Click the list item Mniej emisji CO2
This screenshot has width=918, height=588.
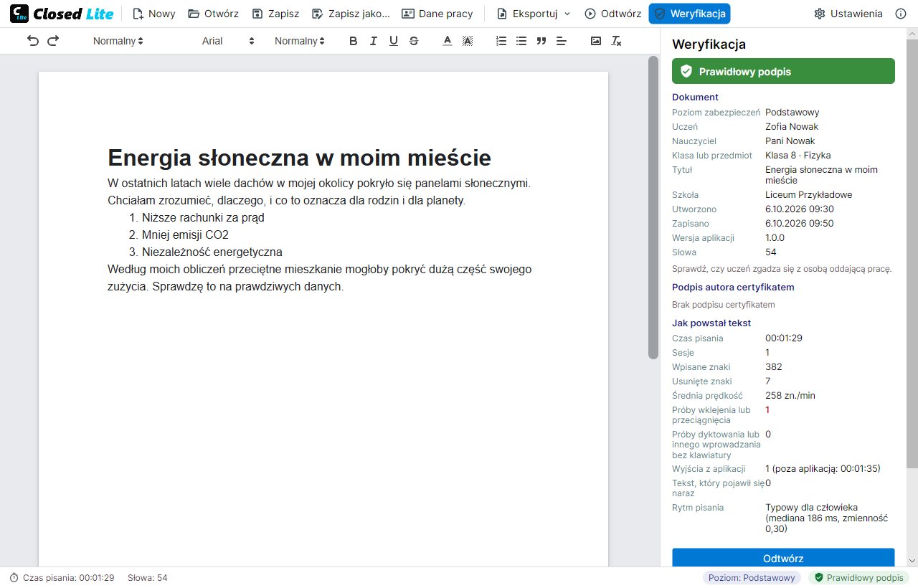pos(185,234)
